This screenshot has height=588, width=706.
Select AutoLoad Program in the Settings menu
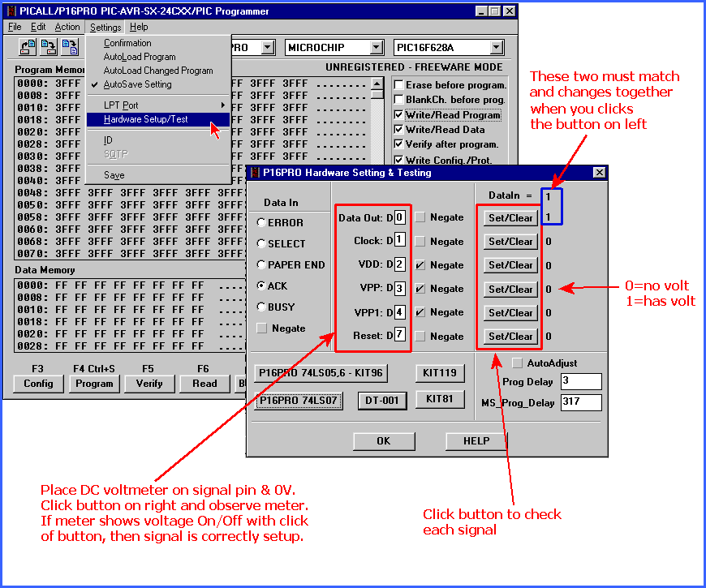pyautogui.click(x=157, y=57)
